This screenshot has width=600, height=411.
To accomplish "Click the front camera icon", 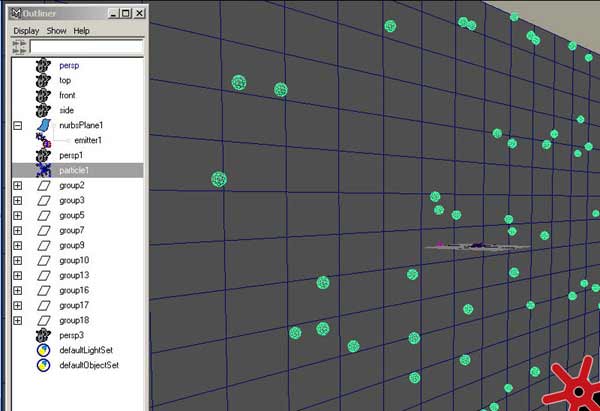I will (43, 95).
